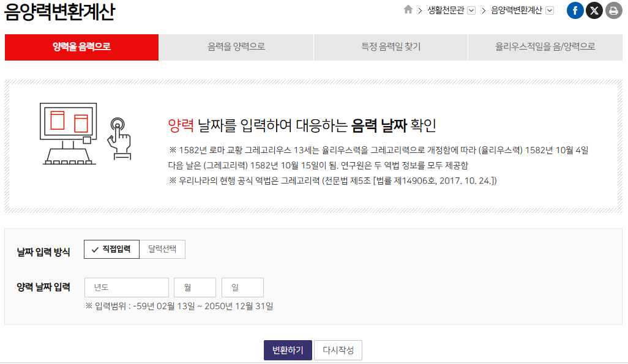The image size is (628, 364).
Task: Open the 생활천문관 breadcrumb link
Action: [x=446, y=10]
